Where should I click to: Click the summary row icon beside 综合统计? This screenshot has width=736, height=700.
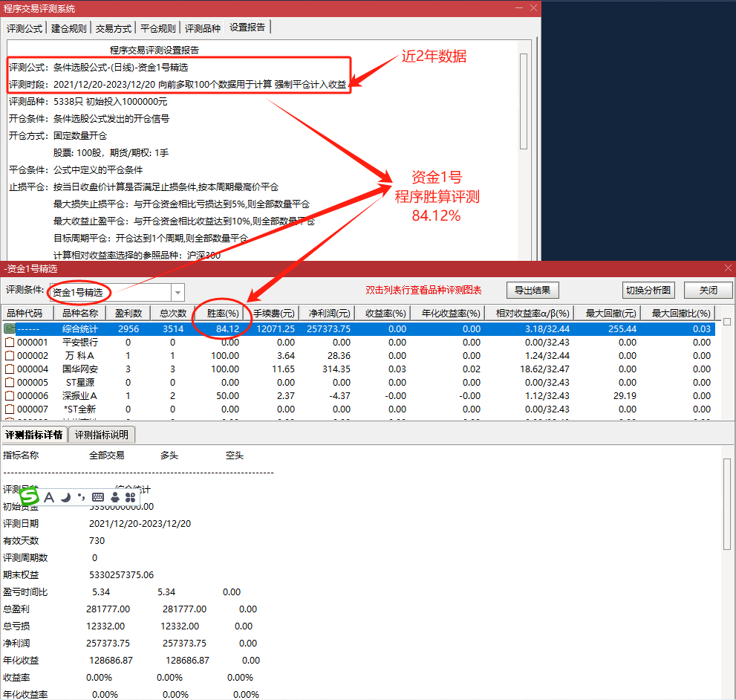point(10,328)
